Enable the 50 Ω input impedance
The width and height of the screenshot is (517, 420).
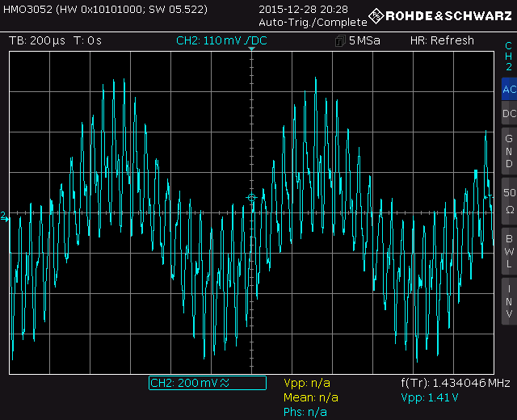pos(508,200)
